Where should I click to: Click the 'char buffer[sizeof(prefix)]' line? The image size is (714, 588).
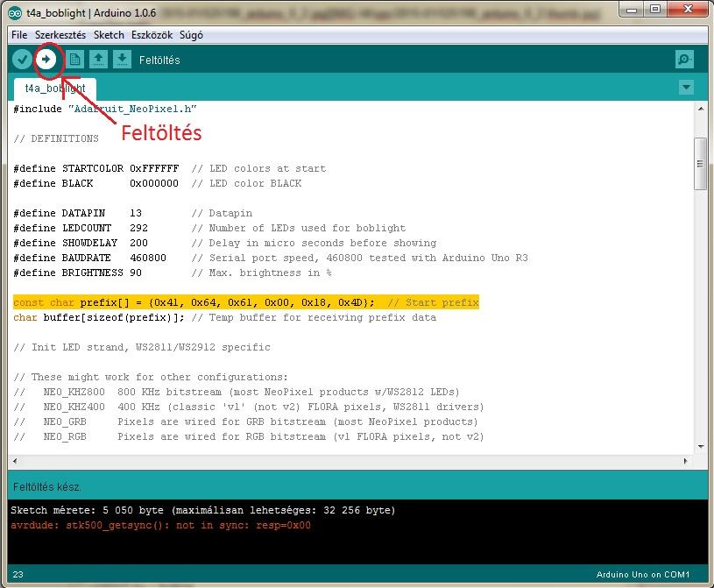click(x=224, y=317)
